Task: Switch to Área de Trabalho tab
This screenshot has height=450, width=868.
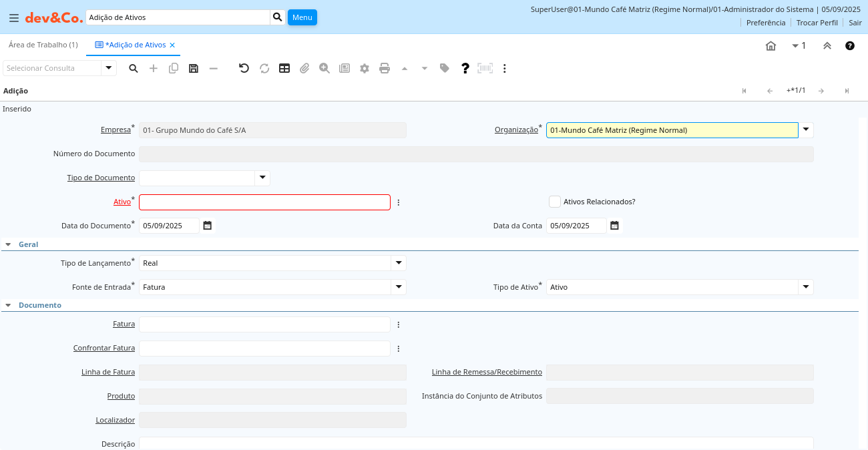Action: pos(43,45)
